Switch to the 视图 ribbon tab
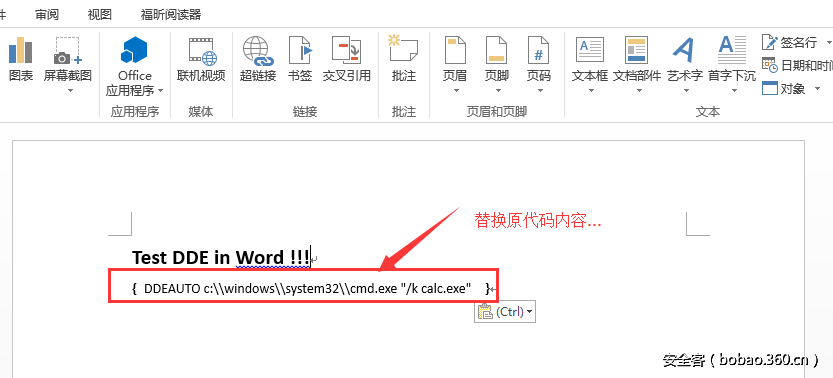The height and width of the screenshot is (378, 833). pos(99,14)
